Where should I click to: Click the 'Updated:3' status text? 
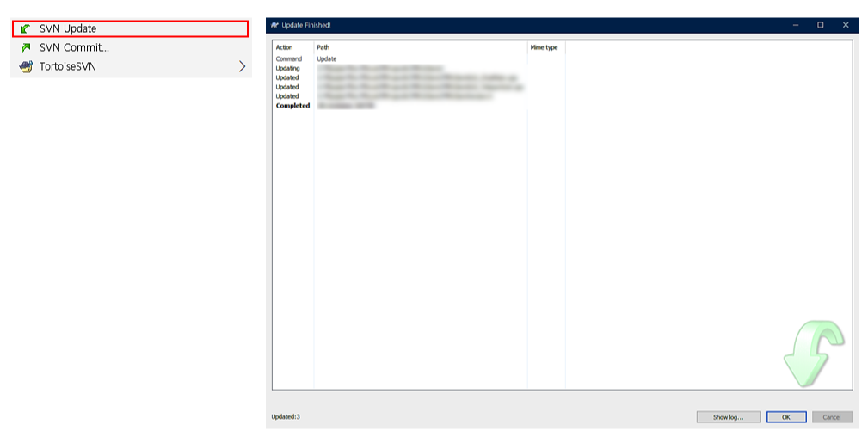pos(286,416)
